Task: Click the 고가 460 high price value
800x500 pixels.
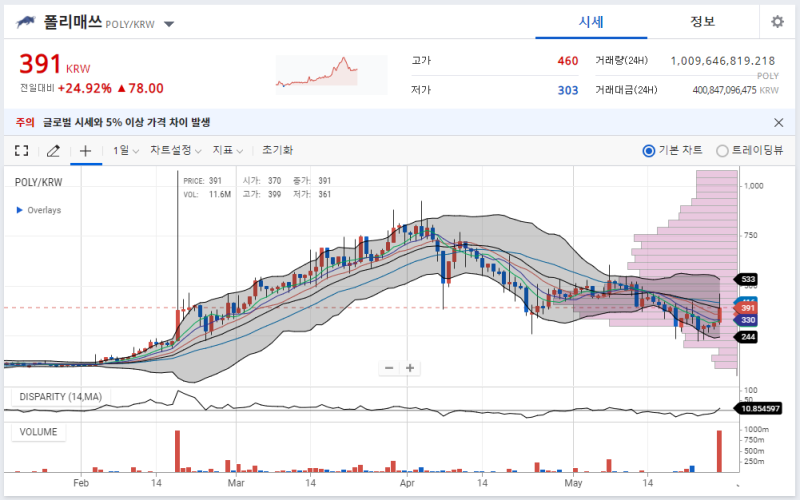Action: point(567,61)
